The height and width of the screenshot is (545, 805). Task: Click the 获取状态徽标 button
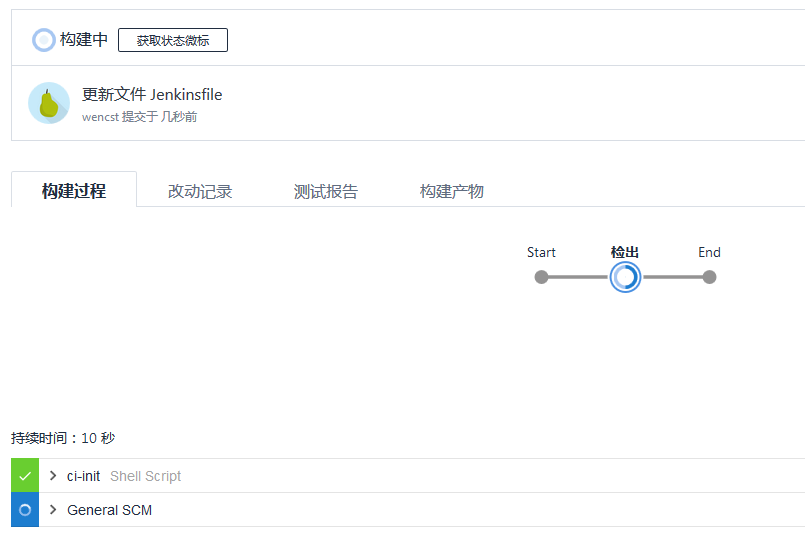point(173,40)
